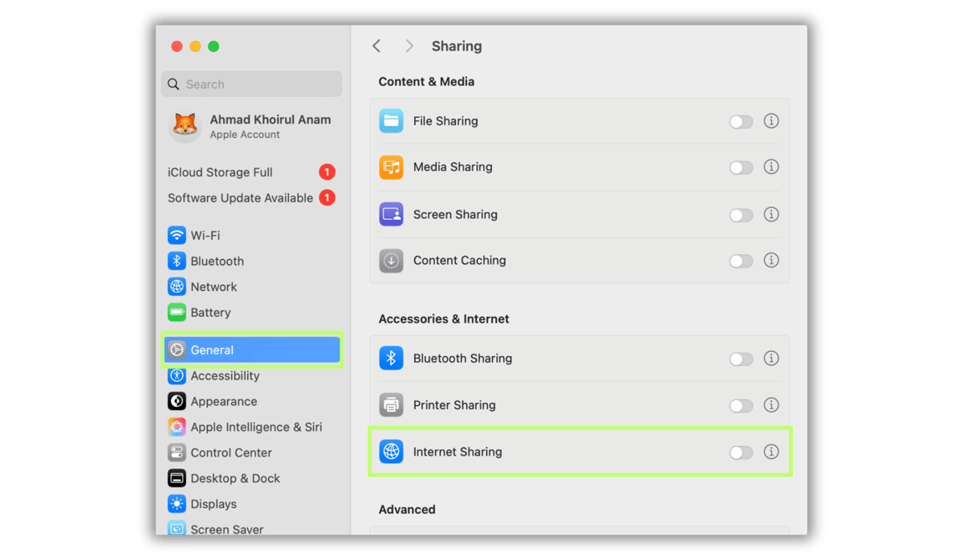
Task: Click the Displays sun icon
Action: click(x=177, y=504)
